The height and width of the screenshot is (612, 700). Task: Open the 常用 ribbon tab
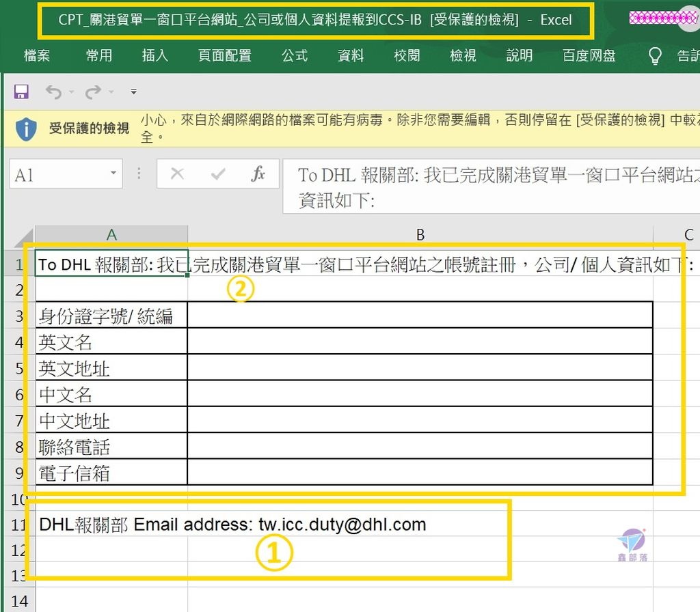pos(99,56)
